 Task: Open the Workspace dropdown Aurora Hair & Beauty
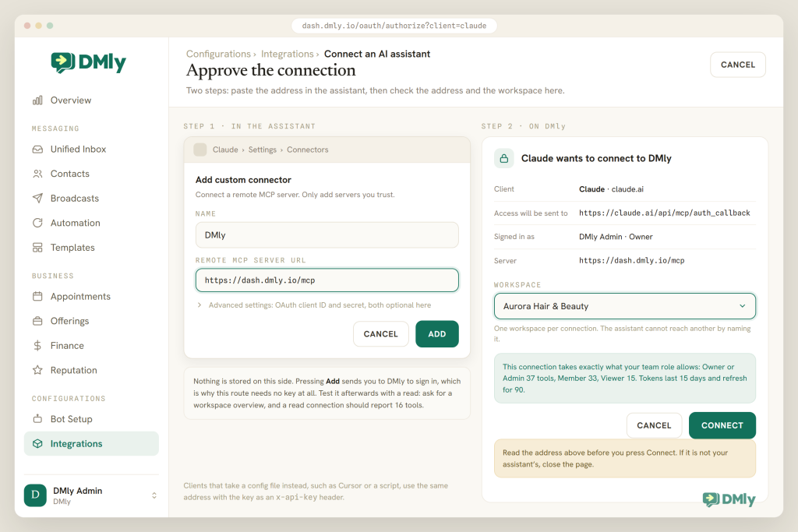tap(624, 306)
